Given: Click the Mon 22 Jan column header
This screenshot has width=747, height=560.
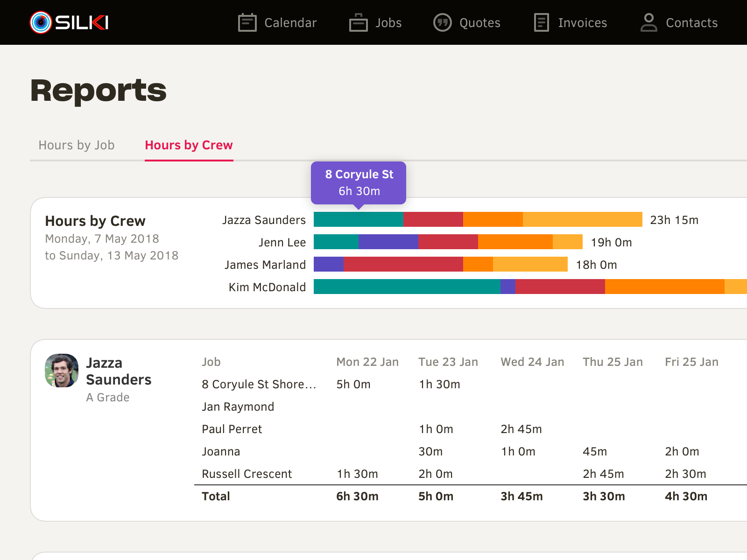Looking at the screenshot, I should pos(367,362).
